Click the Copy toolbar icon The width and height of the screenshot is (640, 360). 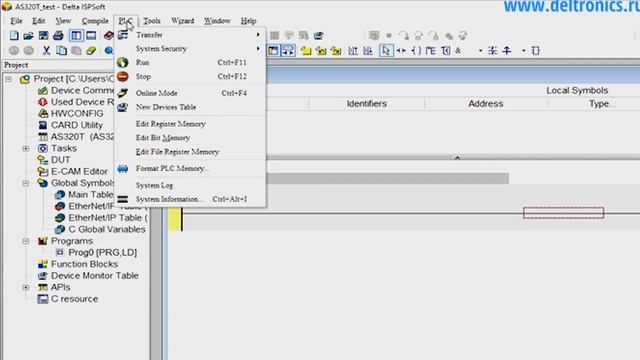click(x=61, y=51)
